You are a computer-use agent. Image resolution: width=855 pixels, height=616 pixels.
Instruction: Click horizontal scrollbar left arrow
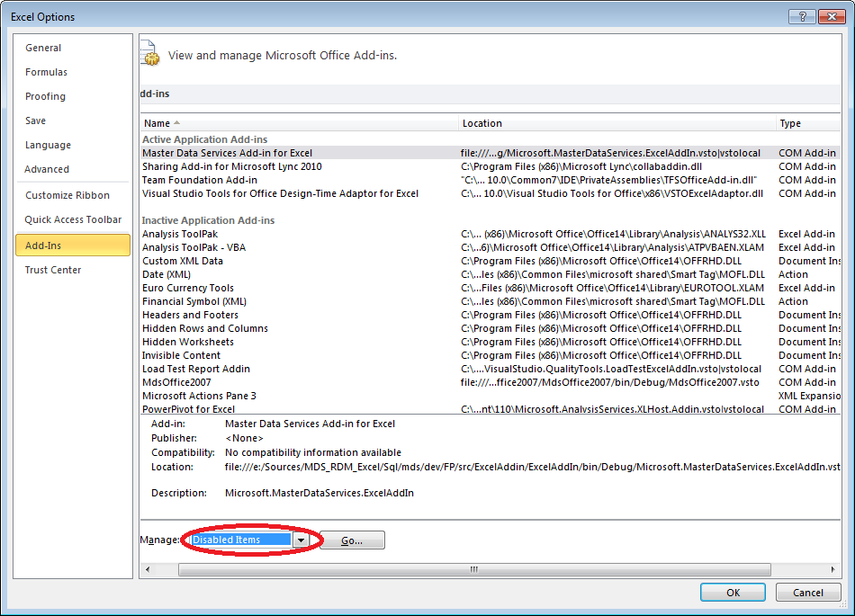pyautogui.click(x=148, y=570)
